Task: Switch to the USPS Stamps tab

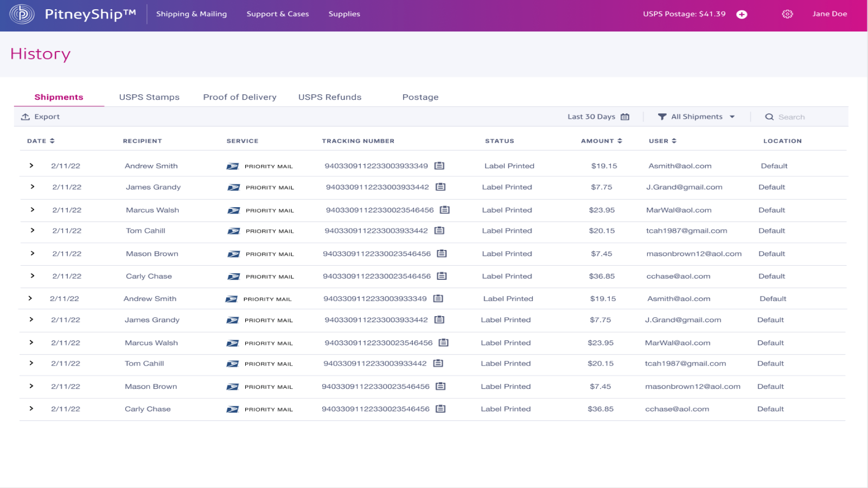Action: 149,97
